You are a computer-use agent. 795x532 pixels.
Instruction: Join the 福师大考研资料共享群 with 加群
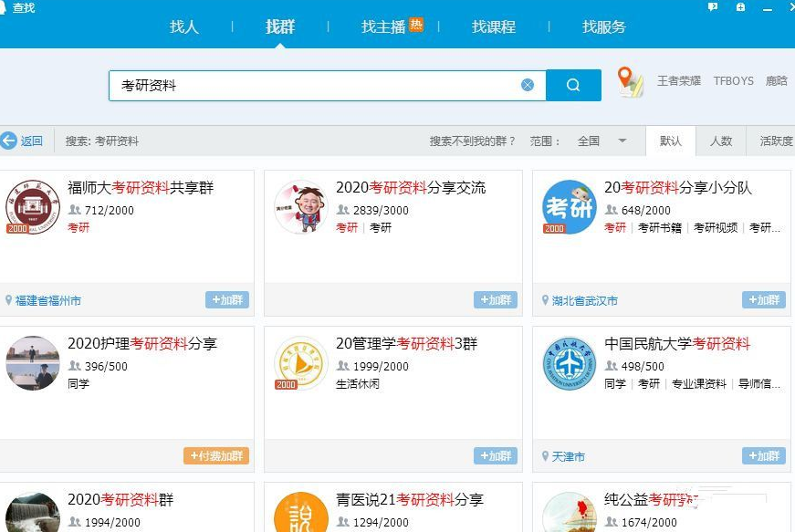click(227, 300)
